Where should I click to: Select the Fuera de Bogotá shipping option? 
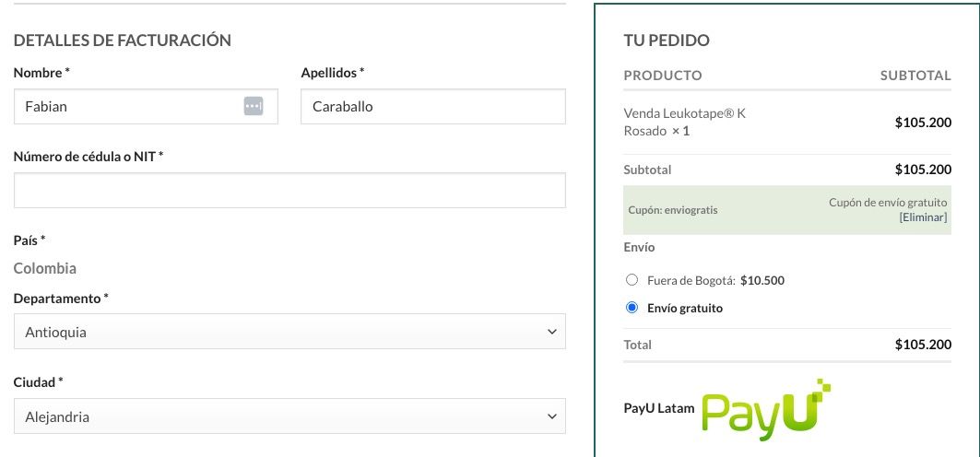point(632,280)
